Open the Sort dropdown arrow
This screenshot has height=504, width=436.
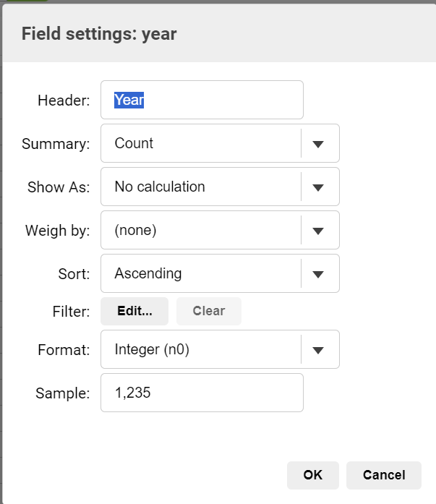(x=318, y=273)
